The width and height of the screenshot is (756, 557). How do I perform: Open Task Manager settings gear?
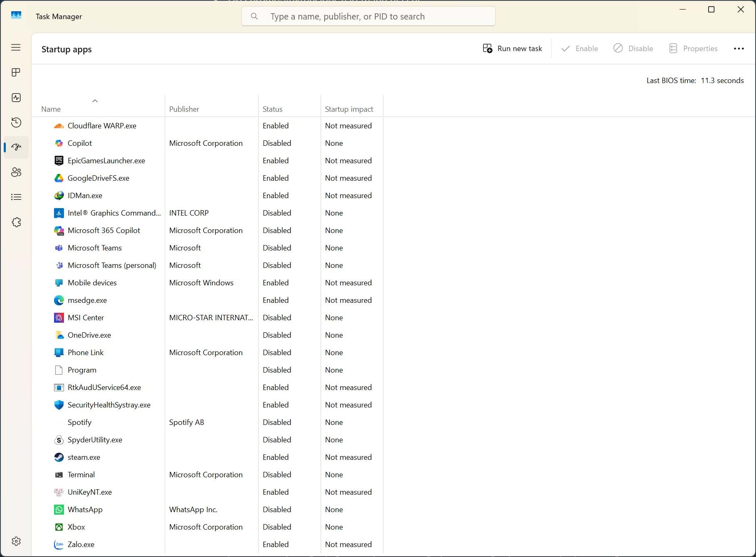click(16, 541)
